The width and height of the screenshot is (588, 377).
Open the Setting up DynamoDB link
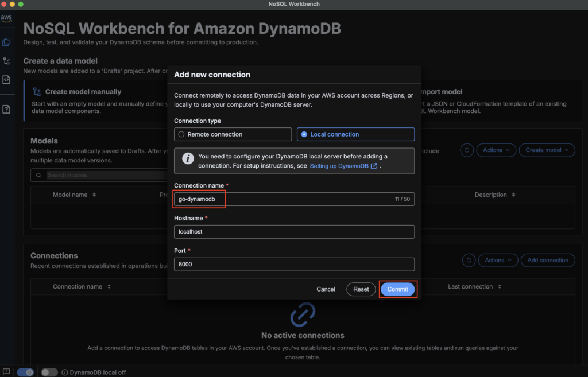[343, 166]
